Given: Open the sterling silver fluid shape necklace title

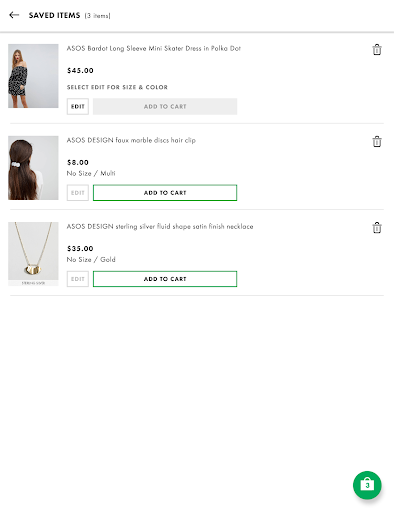Looking at the screenshot, I should click(x=160, y=226).
